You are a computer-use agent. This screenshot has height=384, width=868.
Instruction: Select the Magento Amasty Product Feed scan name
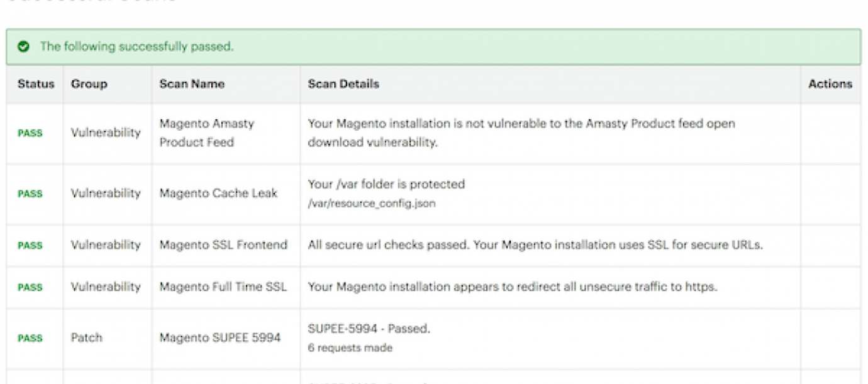pos(207,133)
